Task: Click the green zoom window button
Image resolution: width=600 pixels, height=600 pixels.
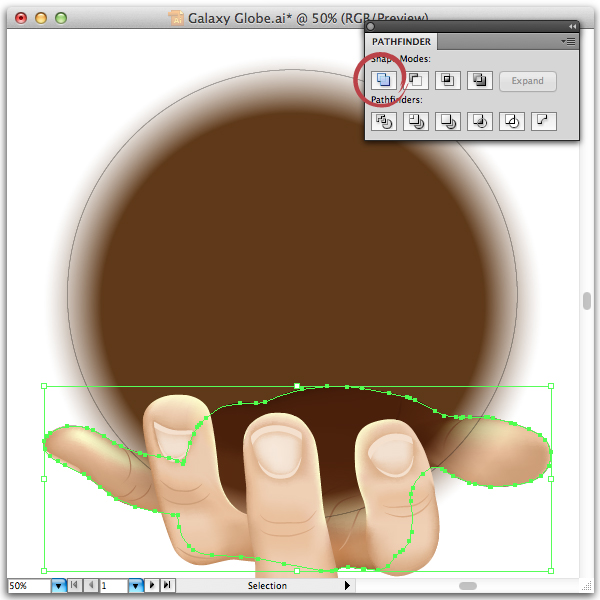Action: 61,18
